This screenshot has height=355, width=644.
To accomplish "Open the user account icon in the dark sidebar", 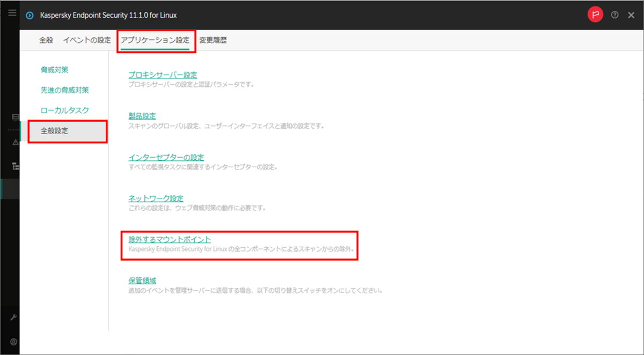I will pyautogui.click(x=14, y=341).
